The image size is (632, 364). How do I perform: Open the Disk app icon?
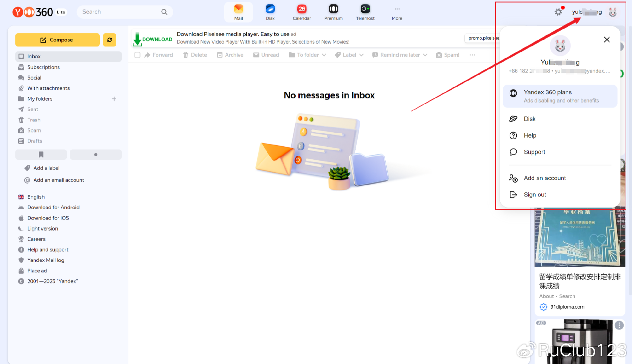pos(270,12)
